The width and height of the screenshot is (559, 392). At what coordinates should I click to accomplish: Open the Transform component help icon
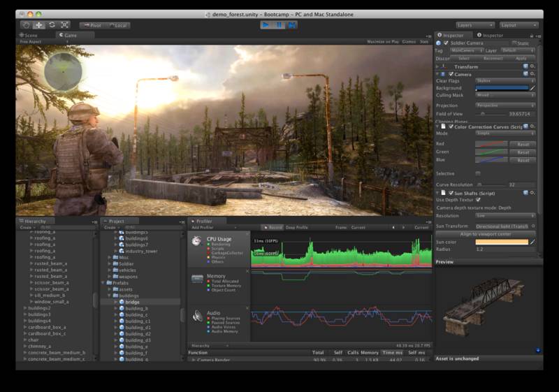click(525, 66)
